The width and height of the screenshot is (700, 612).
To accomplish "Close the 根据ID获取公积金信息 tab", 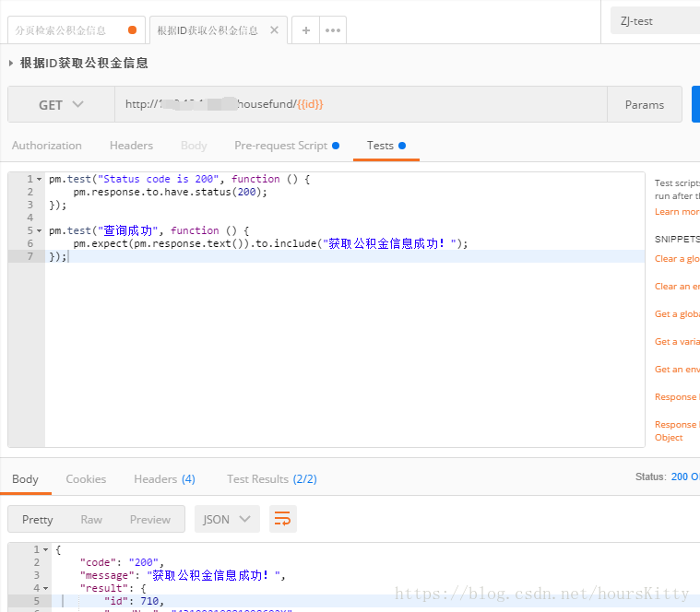I will point(275,29).
